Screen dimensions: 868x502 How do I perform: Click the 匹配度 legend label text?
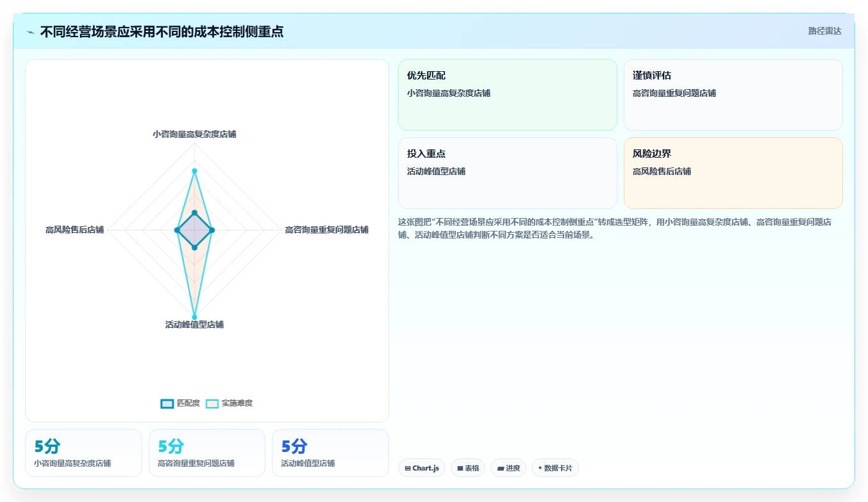point(188,403)
